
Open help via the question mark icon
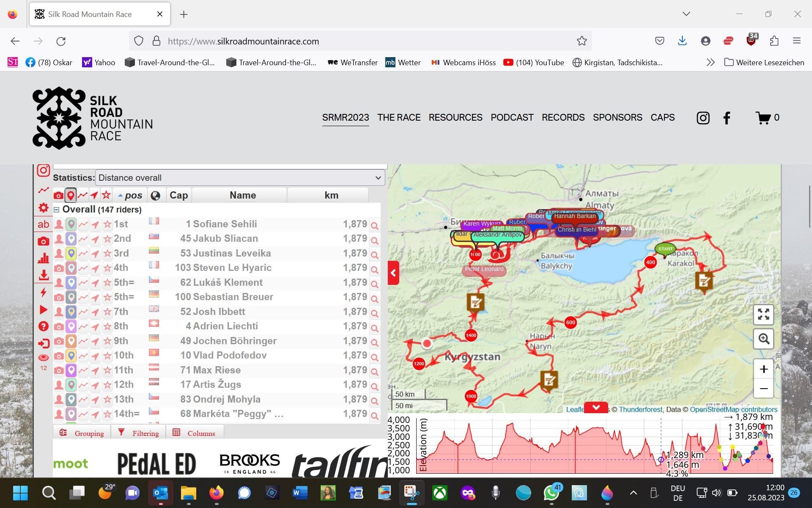(43, 326)
